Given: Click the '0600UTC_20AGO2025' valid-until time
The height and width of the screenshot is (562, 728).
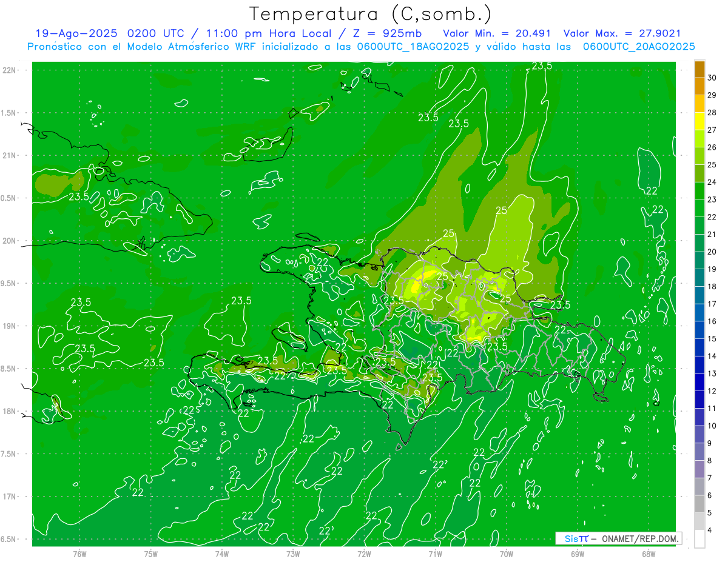Looking at the screenshot, I should point(639,47).
